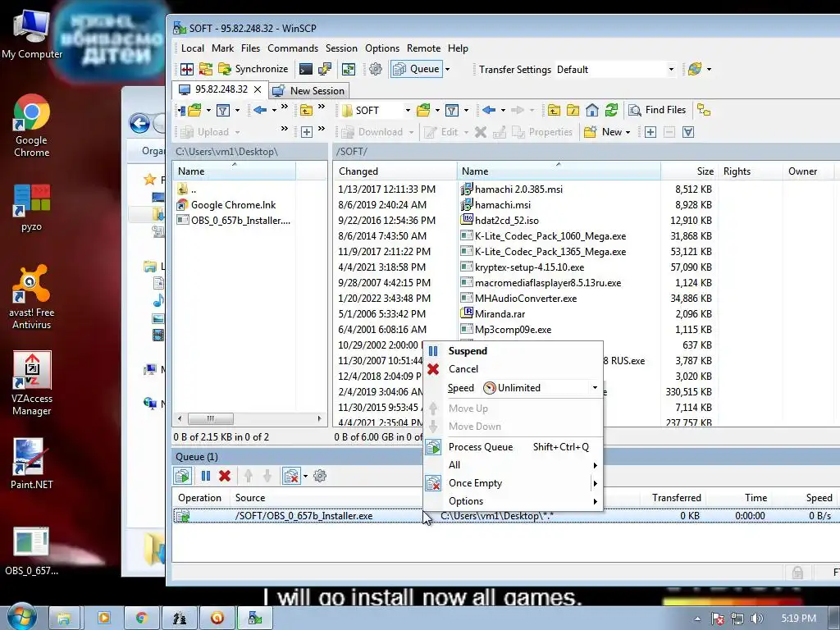
Task: Click the Synchronize toolbar button
Action: coord(253,69)
